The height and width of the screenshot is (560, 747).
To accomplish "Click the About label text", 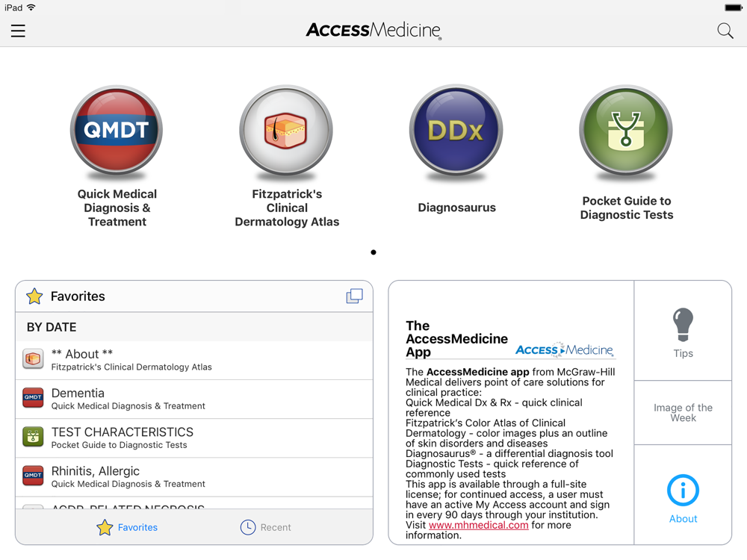I will [684, 519].
